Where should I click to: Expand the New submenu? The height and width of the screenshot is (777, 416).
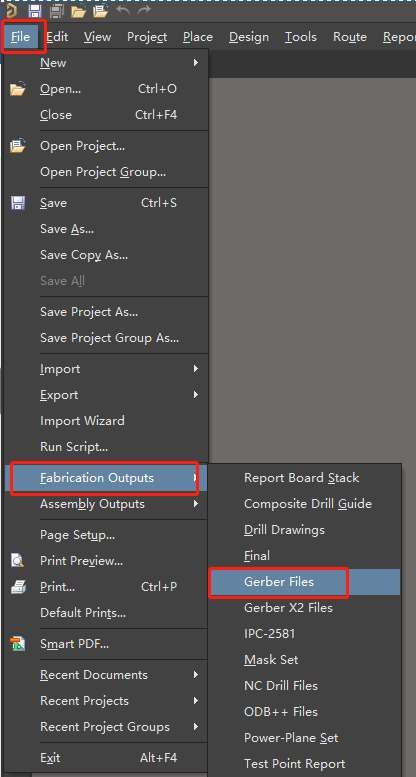106,63
